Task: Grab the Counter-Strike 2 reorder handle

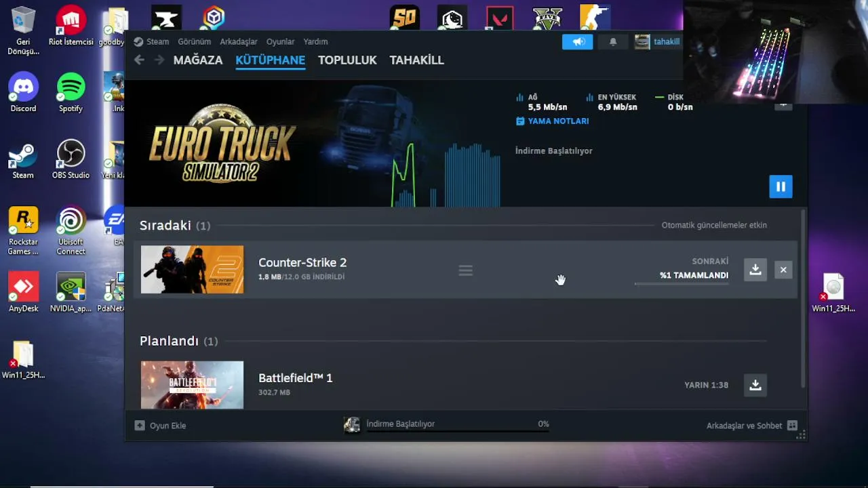Action: (x=465, y=270)
